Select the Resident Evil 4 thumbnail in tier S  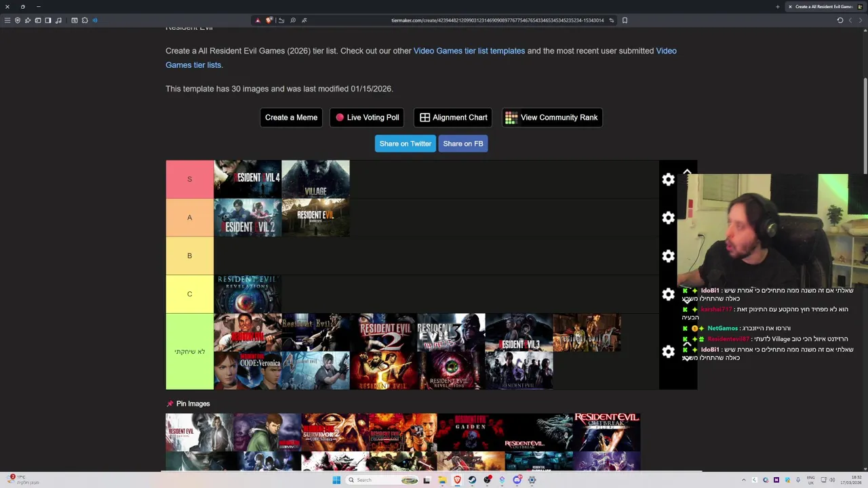click(x=248, y=179)
